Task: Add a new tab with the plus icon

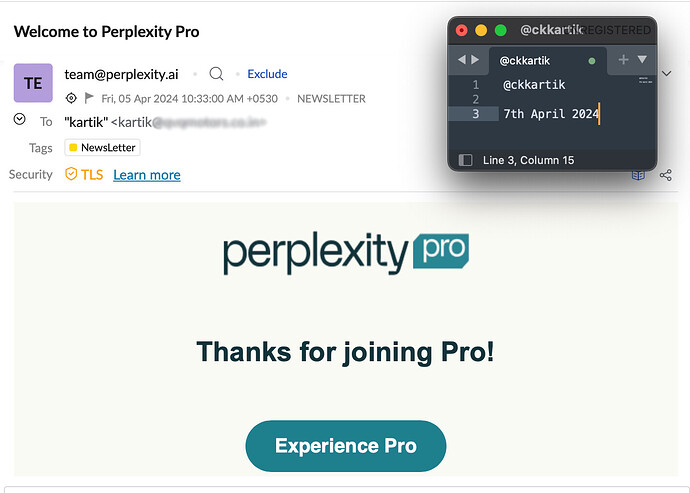Action: [623, 60]
